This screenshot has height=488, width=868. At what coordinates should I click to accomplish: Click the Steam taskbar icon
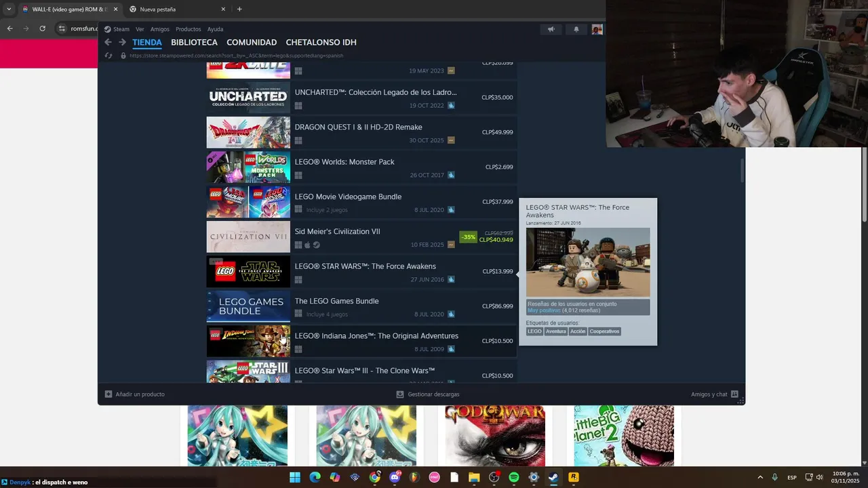553,477
